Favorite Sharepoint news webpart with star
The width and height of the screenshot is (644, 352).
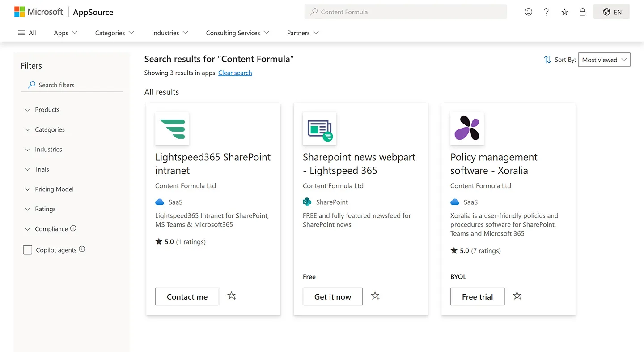click(375, 296)
